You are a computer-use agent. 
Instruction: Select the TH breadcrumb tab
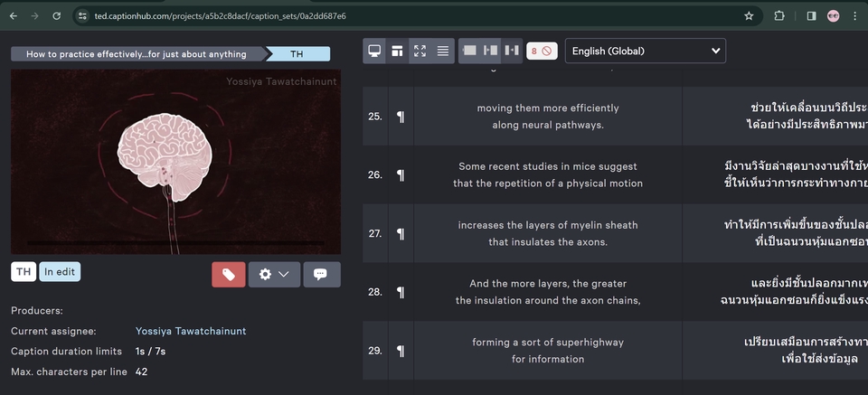click(297, 53)
